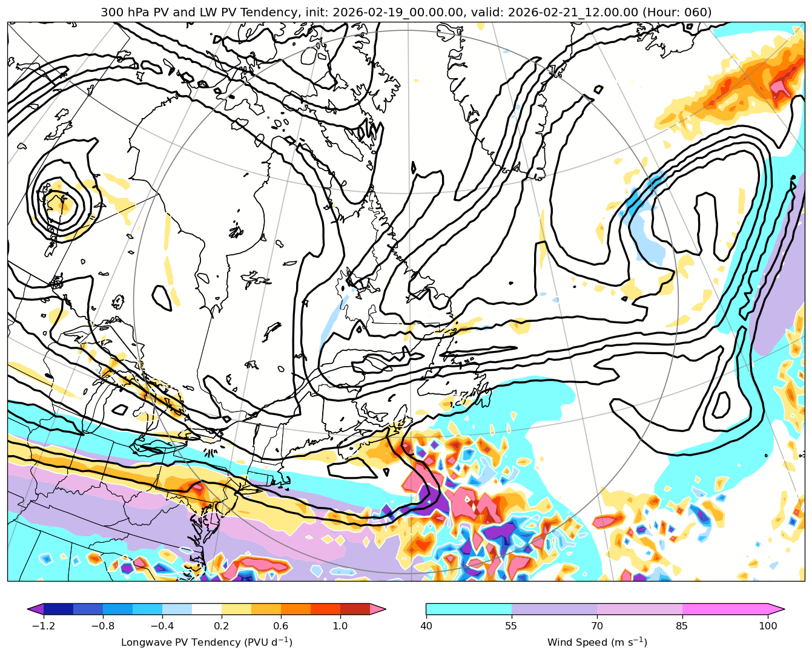Click the "Longwave PV Tendency" colorbar label
Viewport: 812px width, 656px height.
tap(206, 642)
